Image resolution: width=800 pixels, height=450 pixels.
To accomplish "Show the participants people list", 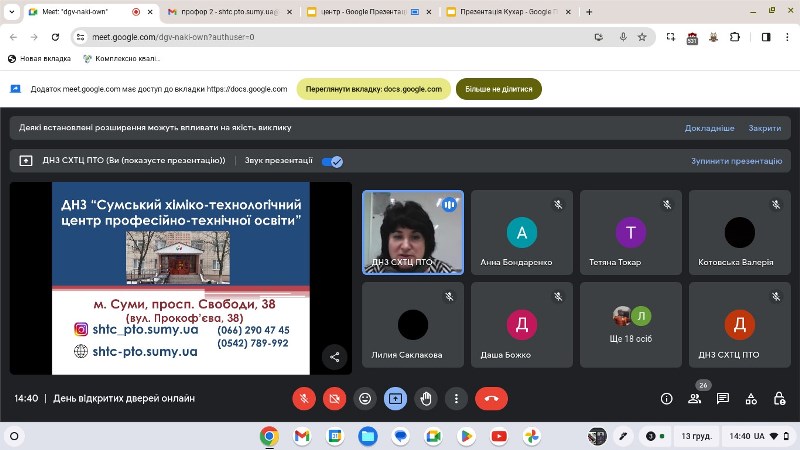I will tap(695, 398).
